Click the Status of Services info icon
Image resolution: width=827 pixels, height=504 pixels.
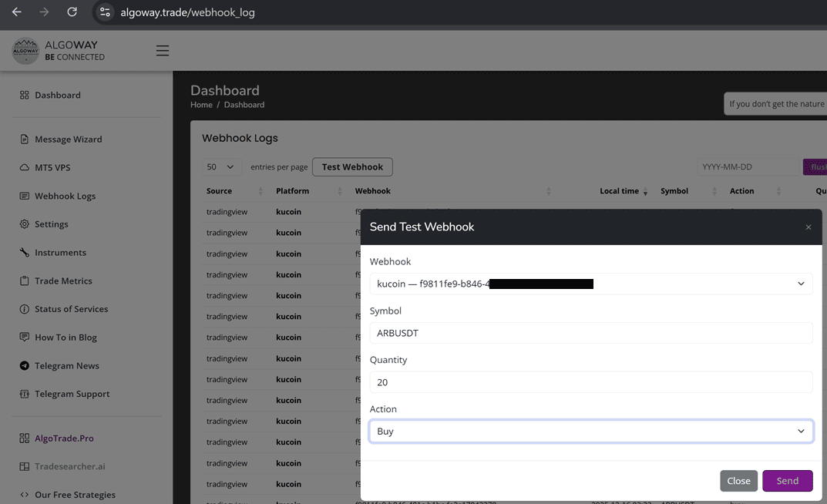pyautogui.click(x=24, y=309)
